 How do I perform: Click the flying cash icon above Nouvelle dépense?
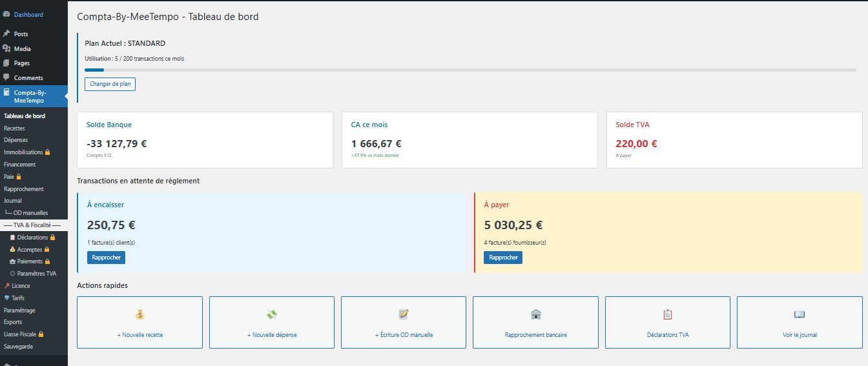[272, 314]
